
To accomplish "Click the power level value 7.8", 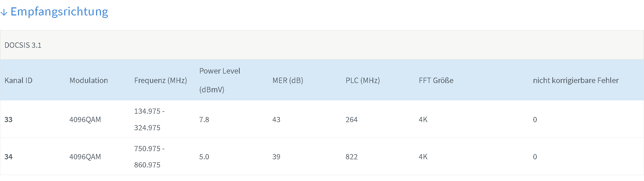I will (x=204, y=119).
